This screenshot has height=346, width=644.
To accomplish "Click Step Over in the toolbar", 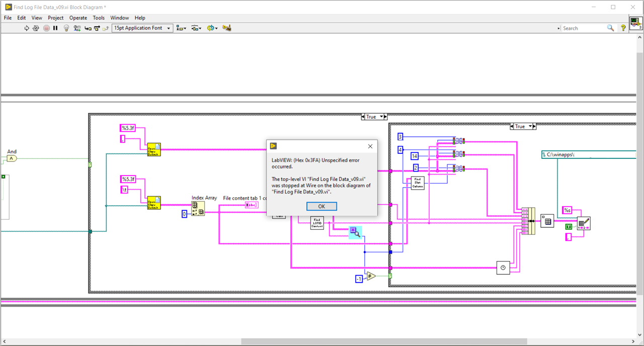I will click(97, 28).
